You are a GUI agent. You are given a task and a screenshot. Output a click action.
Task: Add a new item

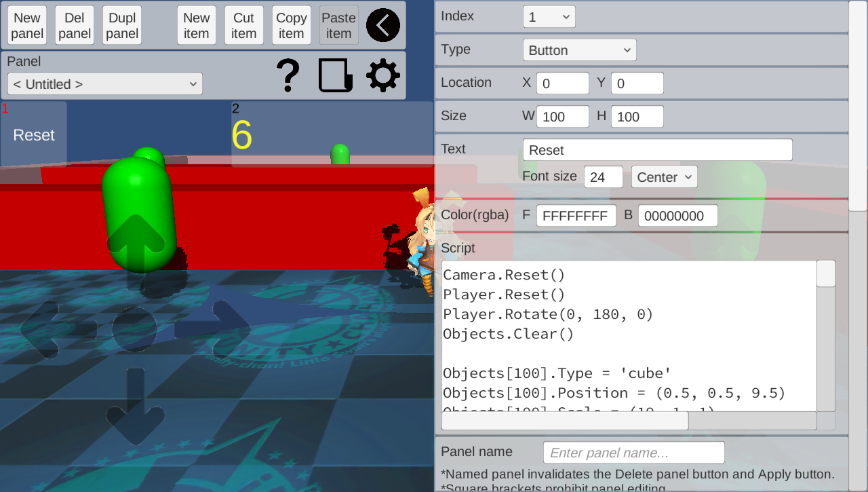tap(197, 26)
